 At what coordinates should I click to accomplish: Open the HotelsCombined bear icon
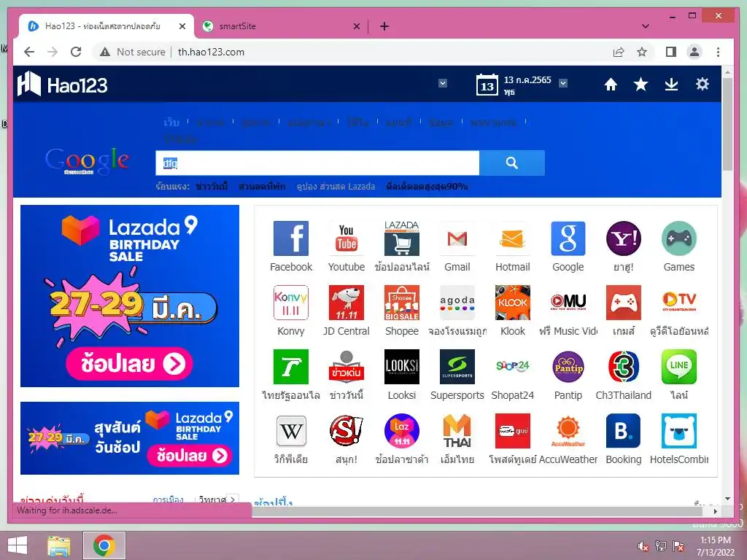[679, 431]
